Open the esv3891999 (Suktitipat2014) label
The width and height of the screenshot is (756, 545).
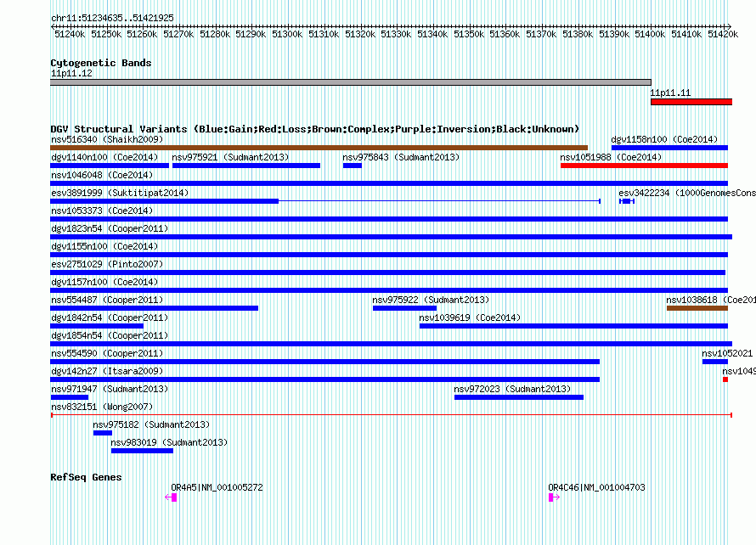[x=120, y=194]
